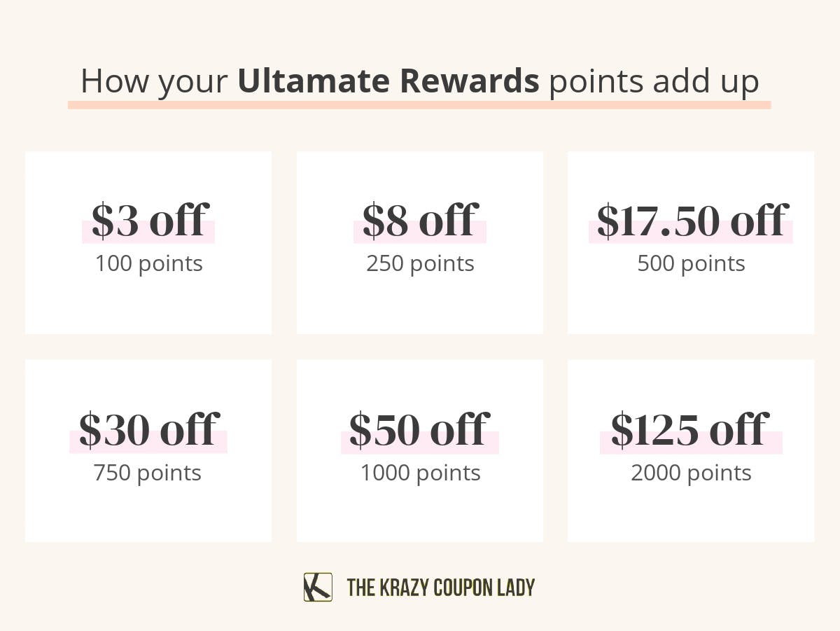Click the Krazy Coupon Lady K logo icon
840x631 pixels.
[x=317, y=587]
